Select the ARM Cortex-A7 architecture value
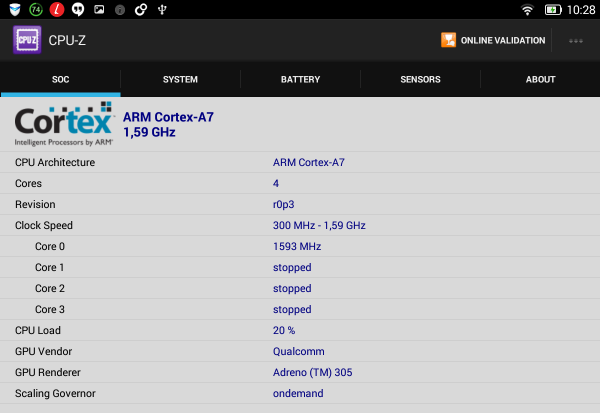 [x=309, y=162]
